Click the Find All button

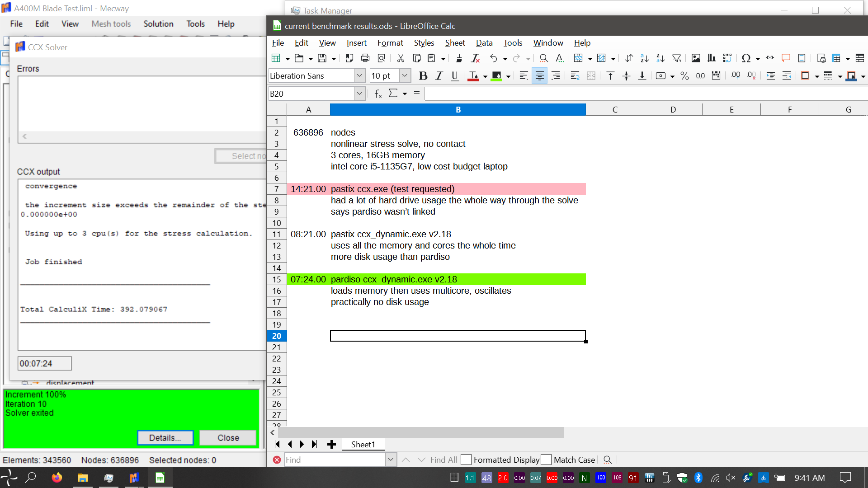tap(443, 460)
